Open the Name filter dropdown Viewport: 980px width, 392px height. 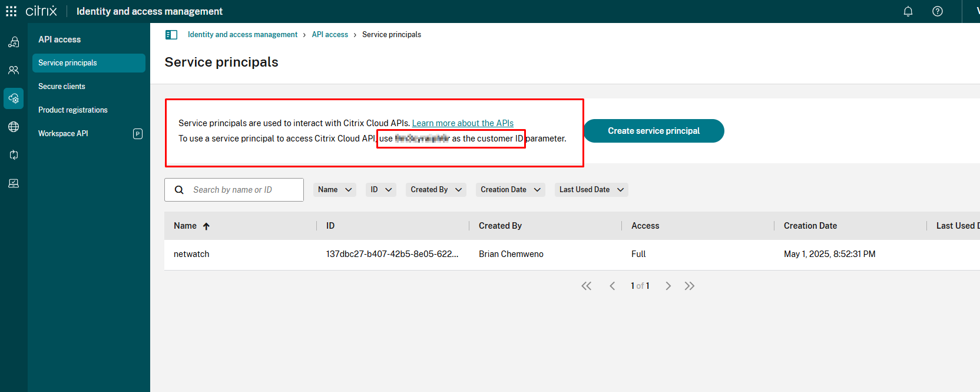[335, 190]
